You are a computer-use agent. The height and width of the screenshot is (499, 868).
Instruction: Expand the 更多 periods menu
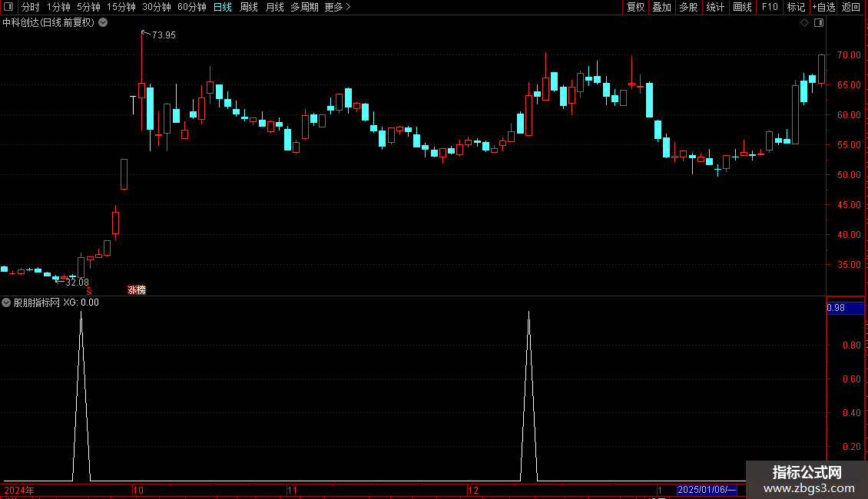[x=337, y=7]
